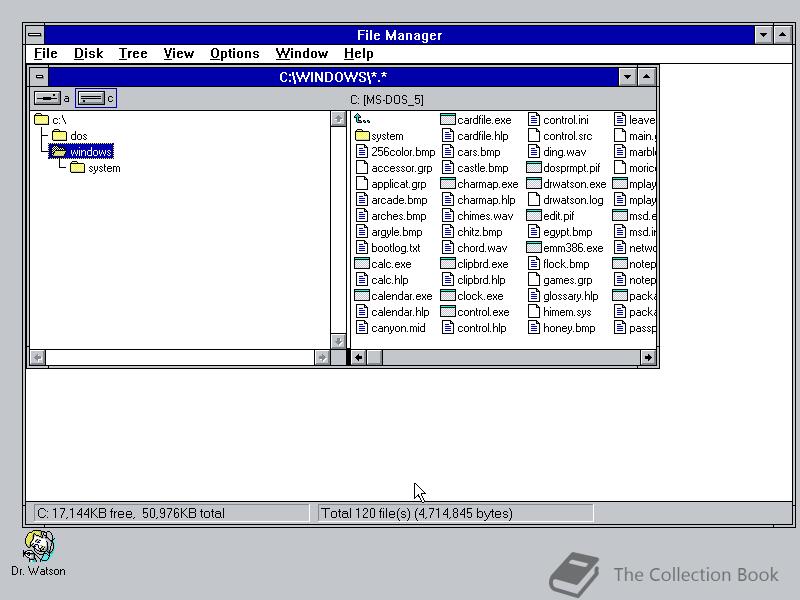The height and width of the screenshot is (600, 800).
Task: Select file accessor.grp
Action: [x=394, y=168]
